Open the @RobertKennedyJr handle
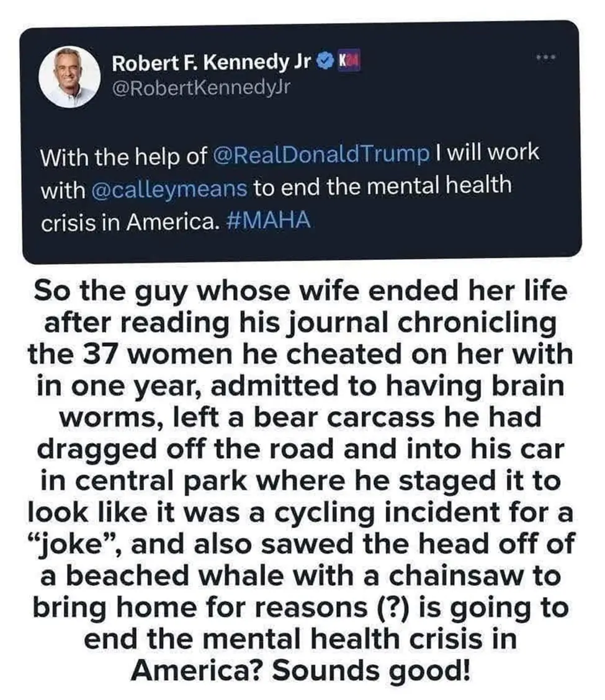 point(200,86)
